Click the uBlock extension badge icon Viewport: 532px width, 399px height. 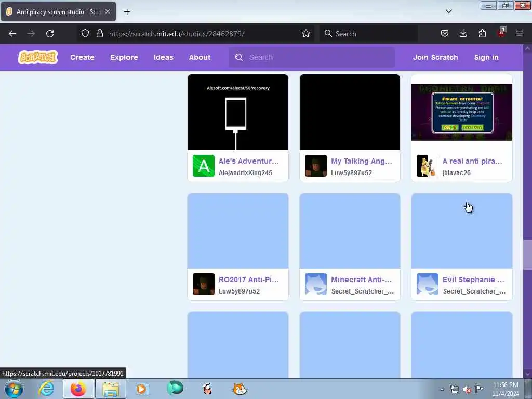(501, 33)
